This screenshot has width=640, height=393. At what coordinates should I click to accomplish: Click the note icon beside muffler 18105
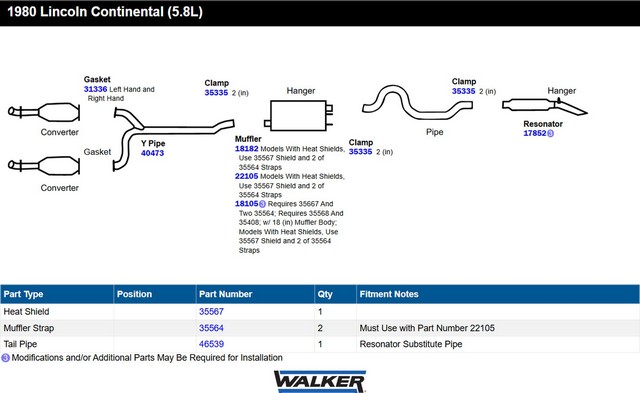pos(262,204)
